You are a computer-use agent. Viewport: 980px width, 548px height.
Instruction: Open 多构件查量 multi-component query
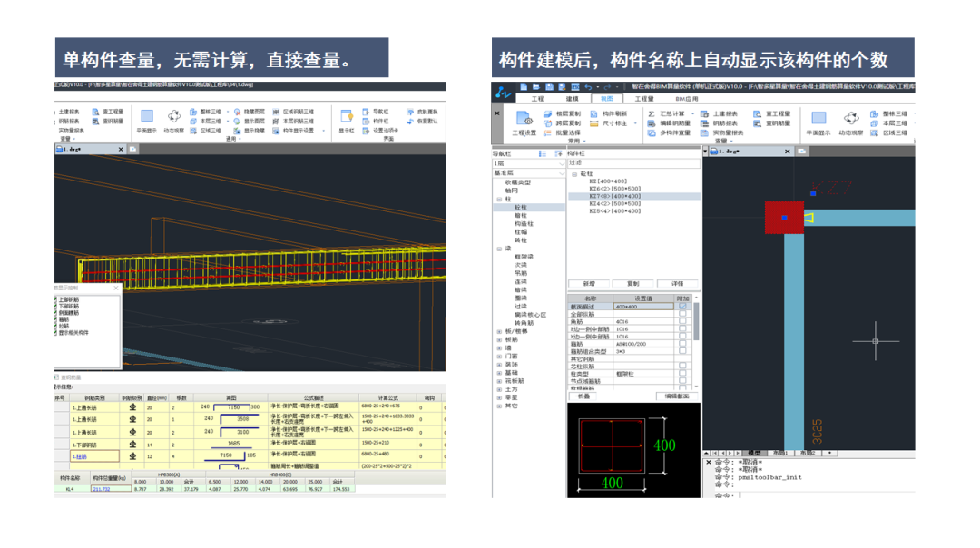[x=669, y=132]
